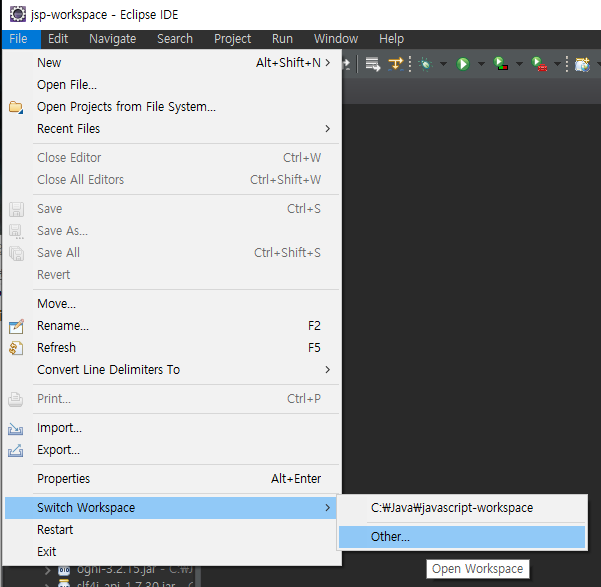The image size is (601, 587).
Task: Click the floppy disk icon beside Save
Action: pyautogui.click(x=16, y=209)
